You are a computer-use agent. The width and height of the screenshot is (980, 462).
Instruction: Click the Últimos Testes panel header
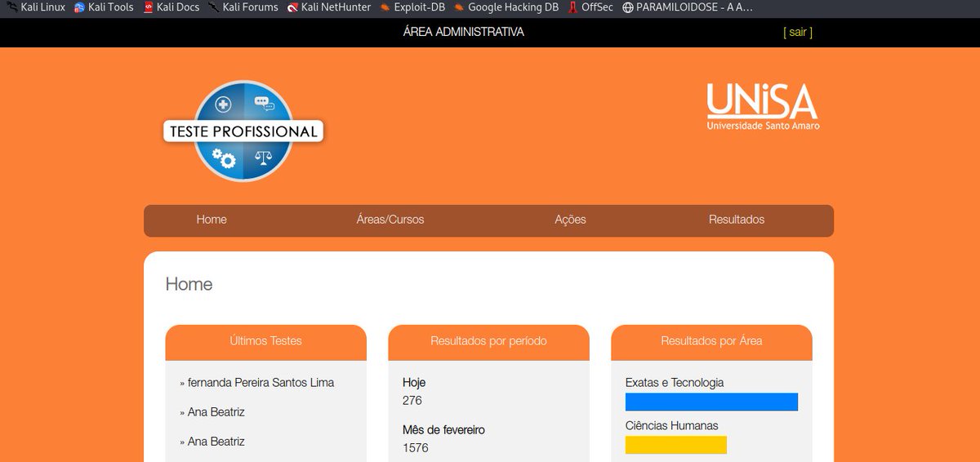265,341
